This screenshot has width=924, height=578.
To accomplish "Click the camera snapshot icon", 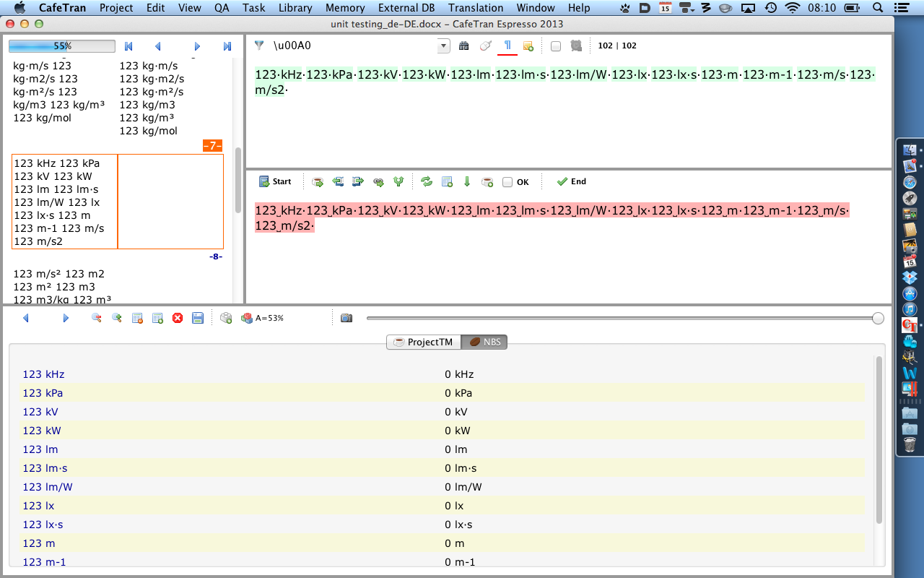I will (346, 318).
